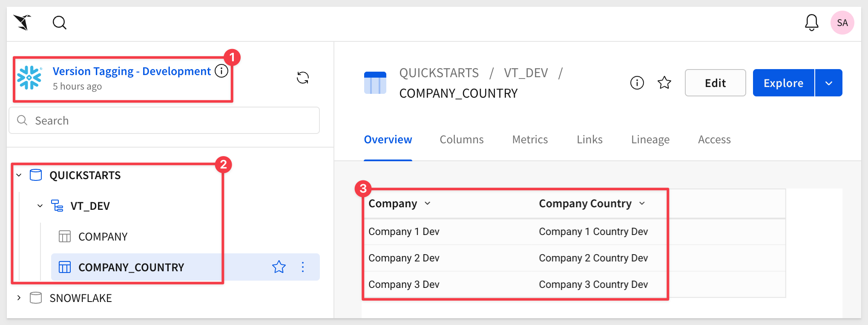Screen dimensions: 868x325
Task: Toggle favorite star in table header
Action: click(664, 83)
